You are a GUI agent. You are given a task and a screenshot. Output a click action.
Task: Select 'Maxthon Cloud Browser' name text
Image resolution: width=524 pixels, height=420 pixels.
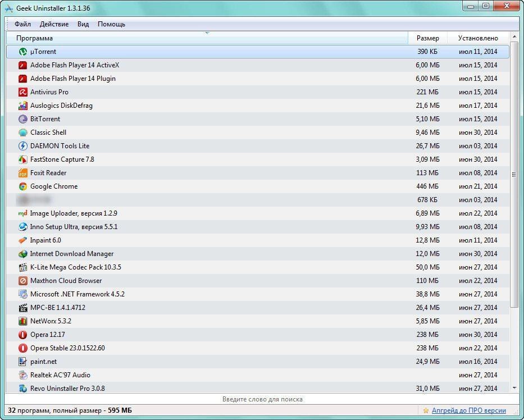[x=66, y=281]
